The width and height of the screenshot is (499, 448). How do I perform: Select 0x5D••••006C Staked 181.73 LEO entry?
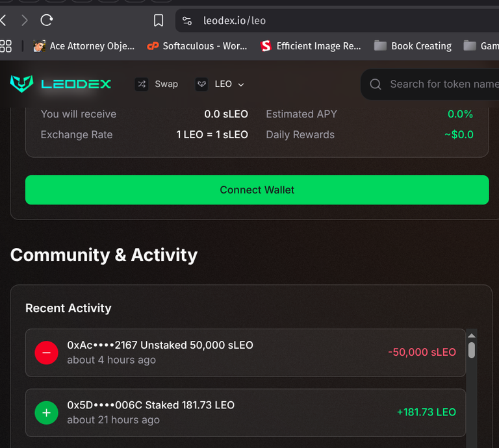pos(246,413)
